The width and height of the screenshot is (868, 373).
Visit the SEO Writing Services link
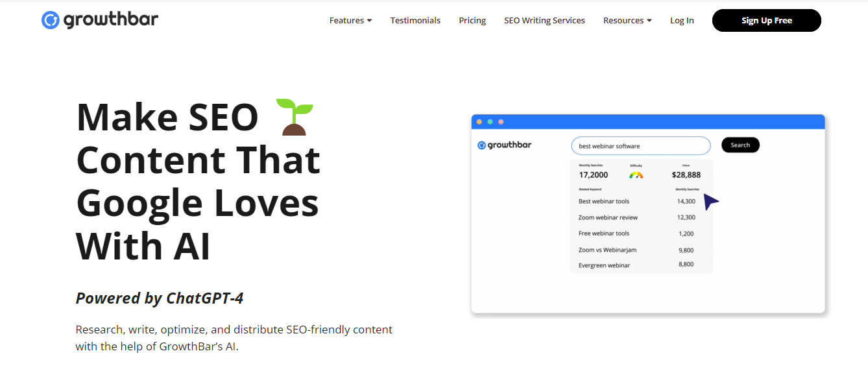click(x=544, y=21)
